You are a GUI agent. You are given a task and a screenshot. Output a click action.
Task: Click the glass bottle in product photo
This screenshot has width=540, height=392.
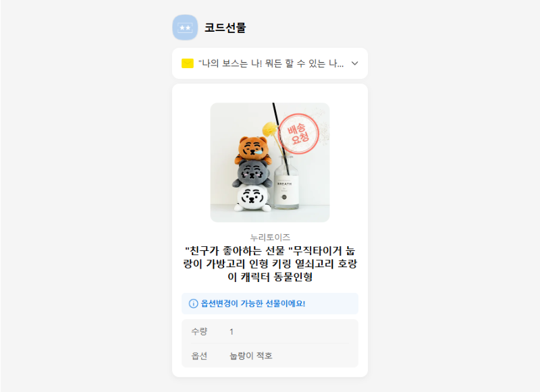coord(286,182)
